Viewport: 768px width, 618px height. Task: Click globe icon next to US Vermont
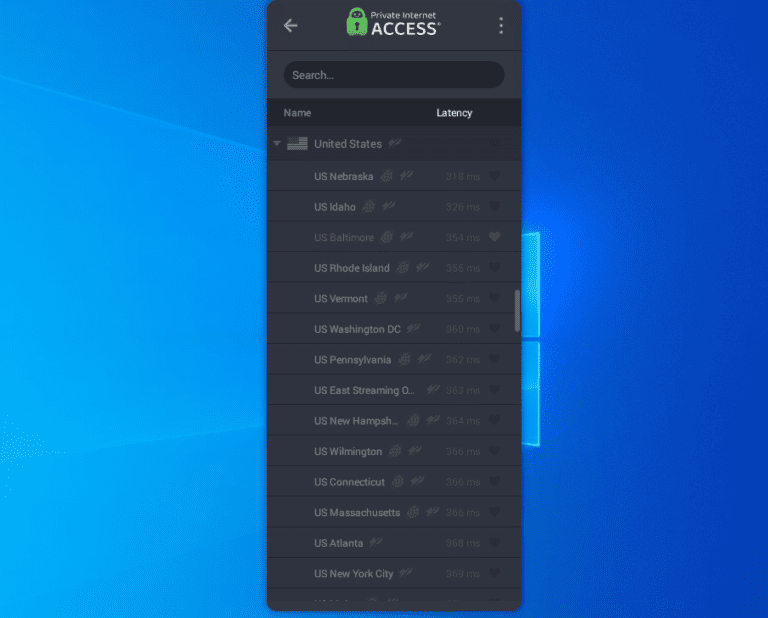coord(381,298)
